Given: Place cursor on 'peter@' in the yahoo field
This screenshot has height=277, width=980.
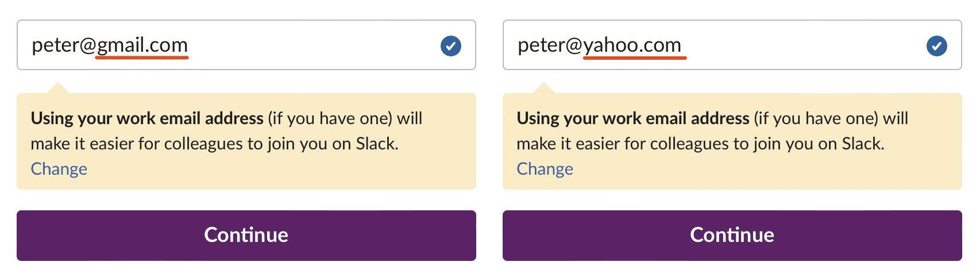Looking at the screenshot, I should 549,45.
